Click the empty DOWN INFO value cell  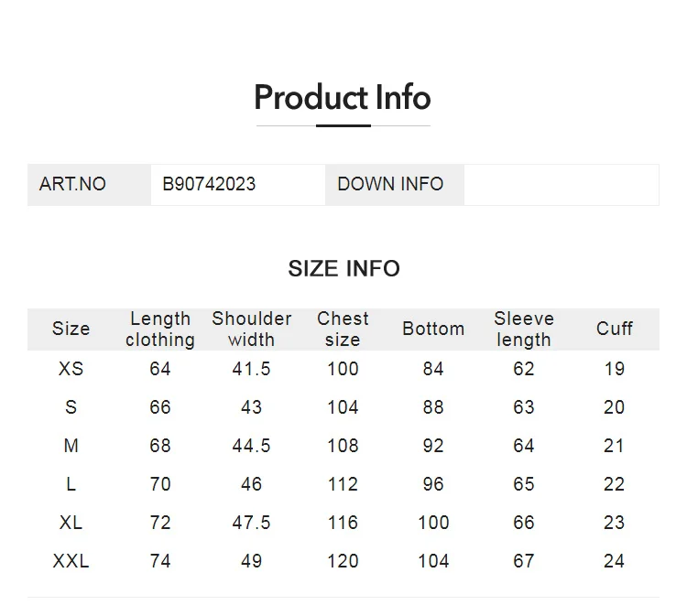click(562, 185)
